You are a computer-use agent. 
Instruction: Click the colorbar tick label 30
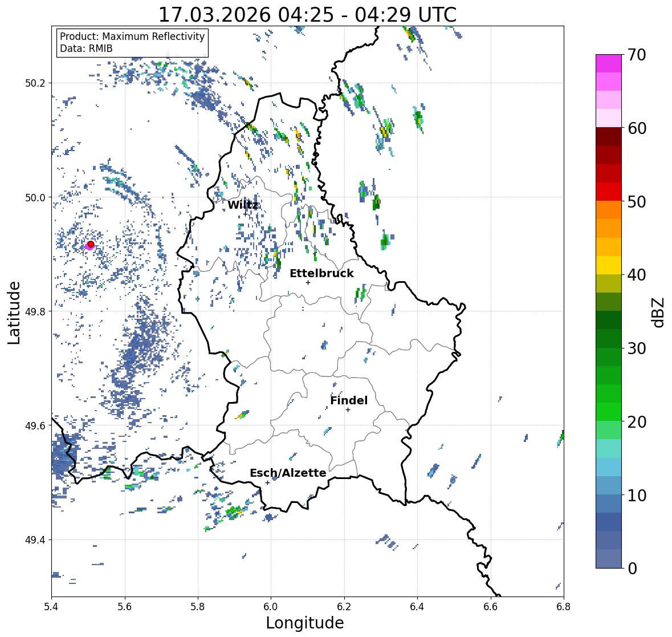tap(637, 348)
